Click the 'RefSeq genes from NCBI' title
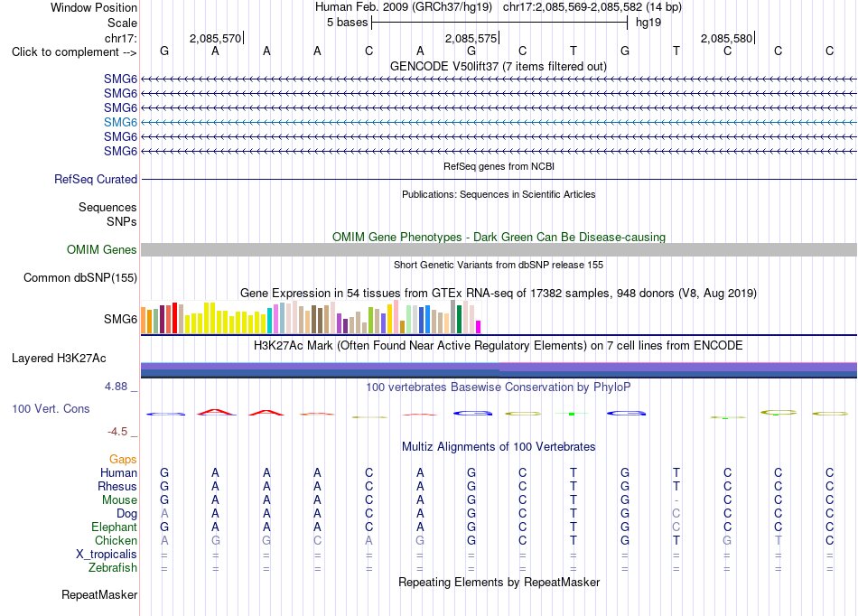 499,166
